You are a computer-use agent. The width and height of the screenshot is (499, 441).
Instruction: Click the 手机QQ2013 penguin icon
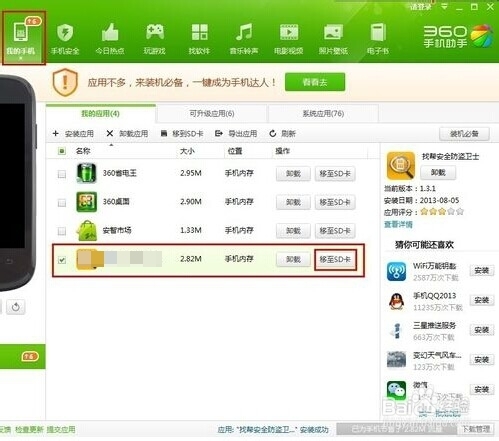[x=396, y=301]
